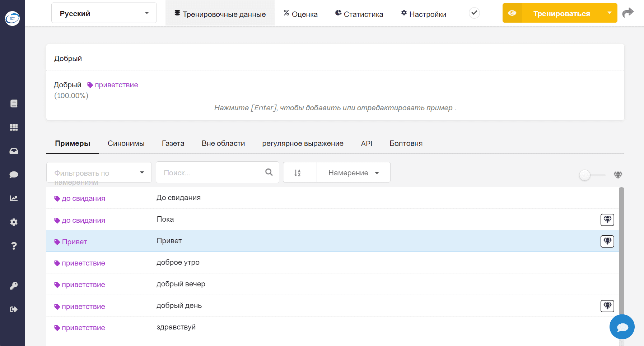Toggle the diamond icon on the Привет row
The height and width of the screenshot is (346, 644).
[607, 241]
